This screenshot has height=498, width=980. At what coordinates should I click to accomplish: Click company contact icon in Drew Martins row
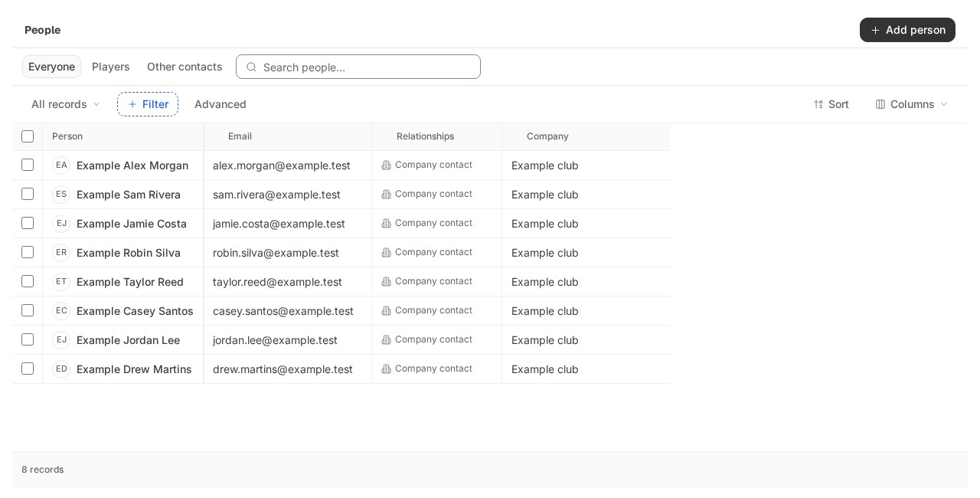point(386,369)
